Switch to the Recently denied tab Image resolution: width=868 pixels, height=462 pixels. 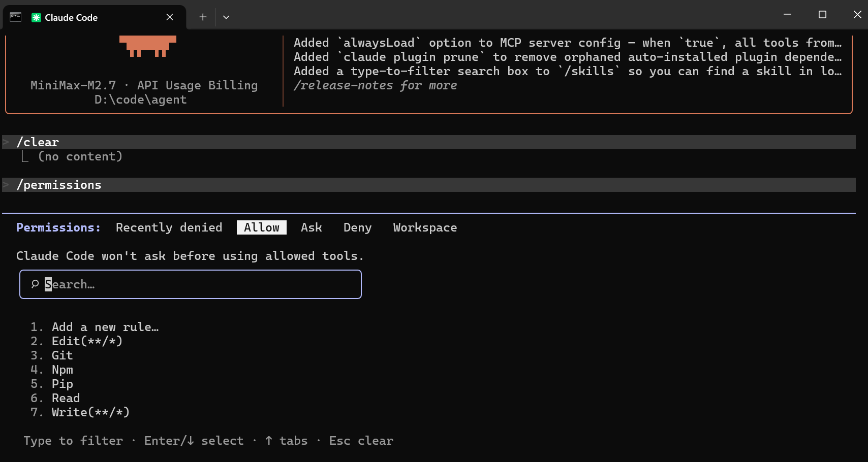click(169, 227)
